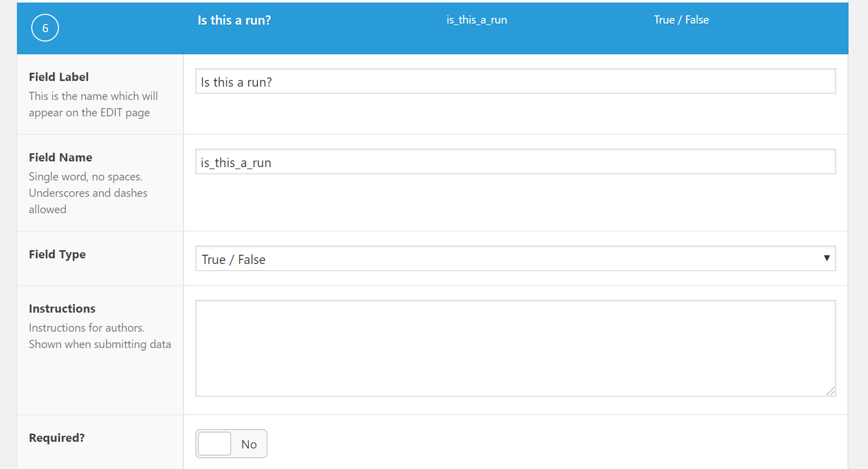
Task: Click the Field Label heading
Action: click(x=58, y=77)
